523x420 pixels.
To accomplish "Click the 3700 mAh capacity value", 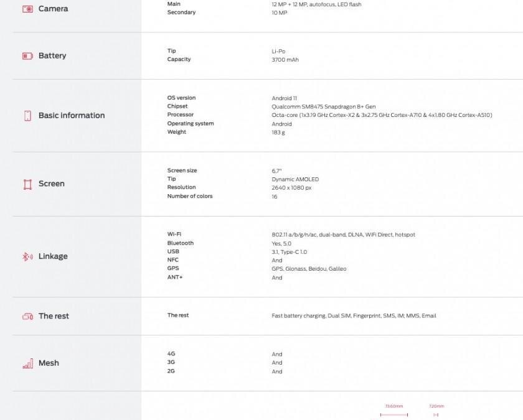I will 286,60.
